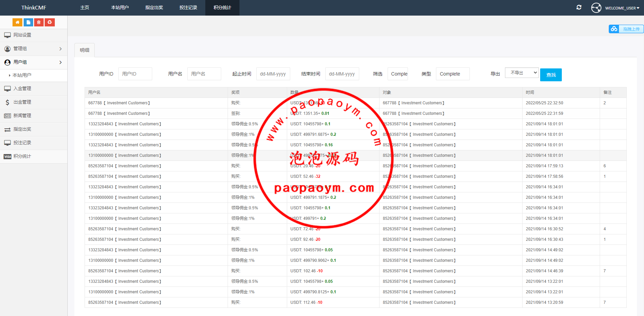Click the 起止时间 date input field
The width and height of the screenshot is (644, 316).
click(273, 74)
